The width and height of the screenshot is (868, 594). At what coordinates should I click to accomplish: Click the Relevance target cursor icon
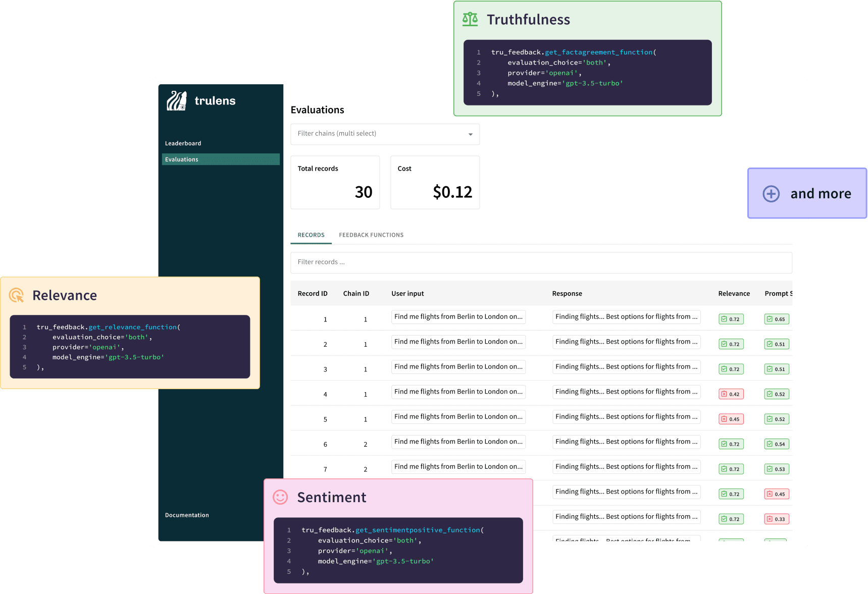point(17,295)
